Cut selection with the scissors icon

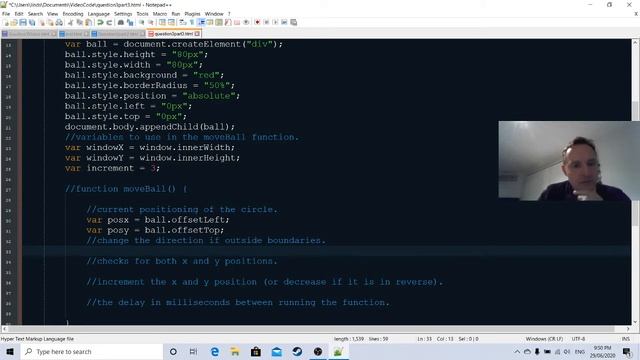[71, 22]
